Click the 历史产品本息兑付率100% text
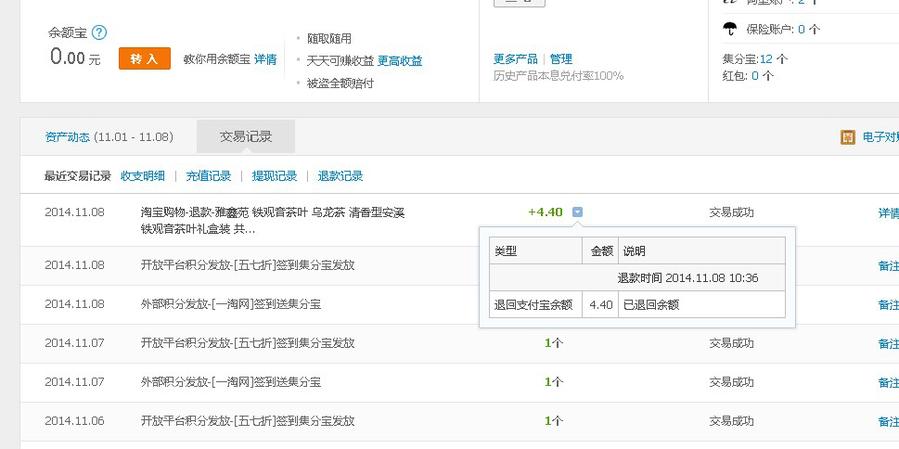Image resolution: width=899 pixels, height=449 pixels. coord(558,76)
